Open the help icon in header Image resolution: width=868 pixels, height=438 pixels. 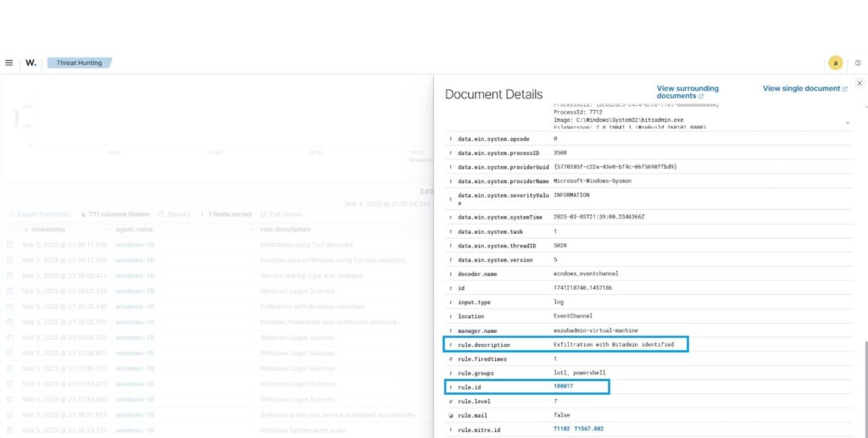tap(858, 63)
